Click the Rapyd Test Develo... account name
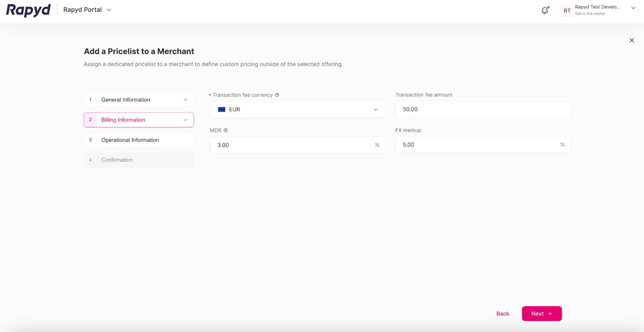 pyautogui.click(x=598, y=7)
